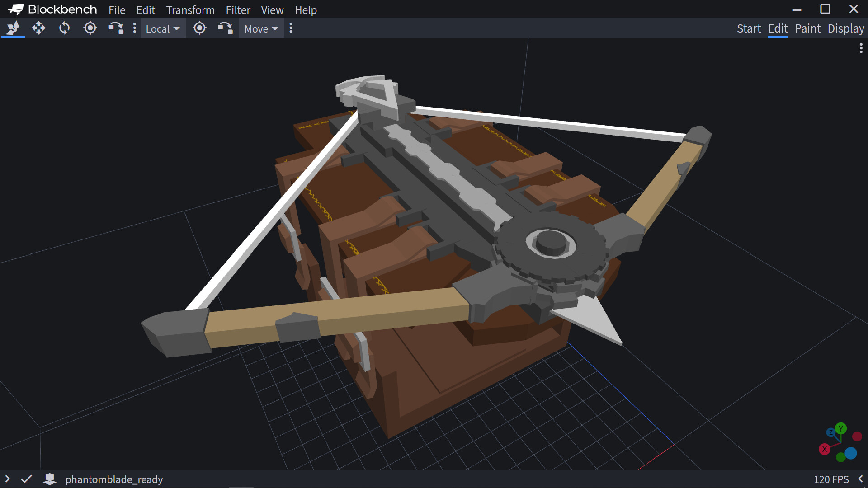
Task: Click the center pivot icon beside Local
Action: pos(199,28)
